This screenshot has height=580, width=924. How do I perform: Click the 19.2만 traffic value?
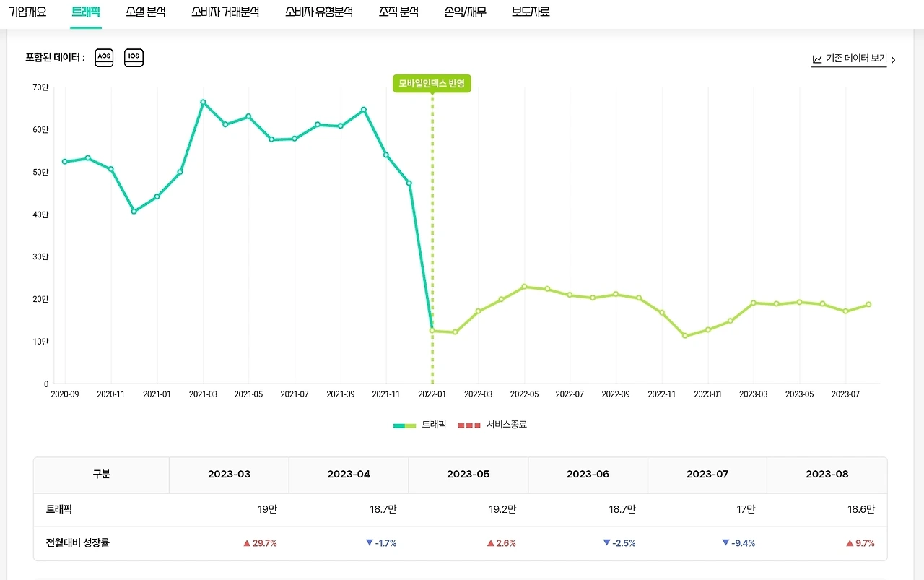pyautogui.click(x=502, y=510)
